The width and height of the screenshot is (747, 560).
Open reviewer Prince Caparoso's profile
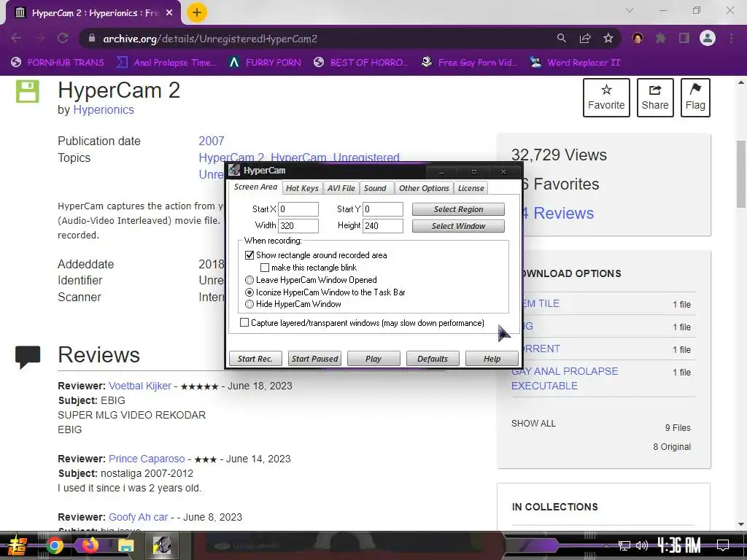(x=147, y=459)
